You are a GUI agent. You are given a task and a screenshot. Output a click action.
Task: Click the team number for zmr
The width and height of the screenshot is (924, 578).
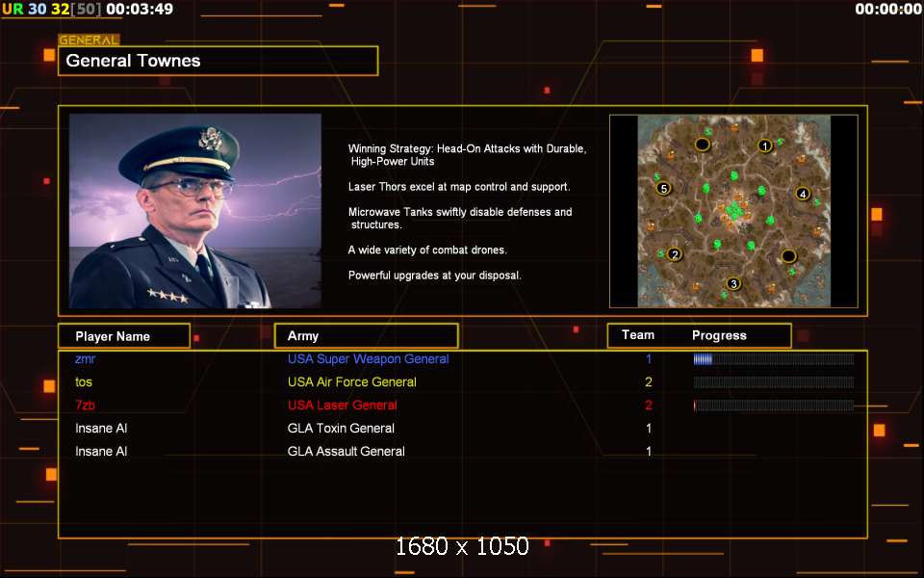click(x=648, y=359)
